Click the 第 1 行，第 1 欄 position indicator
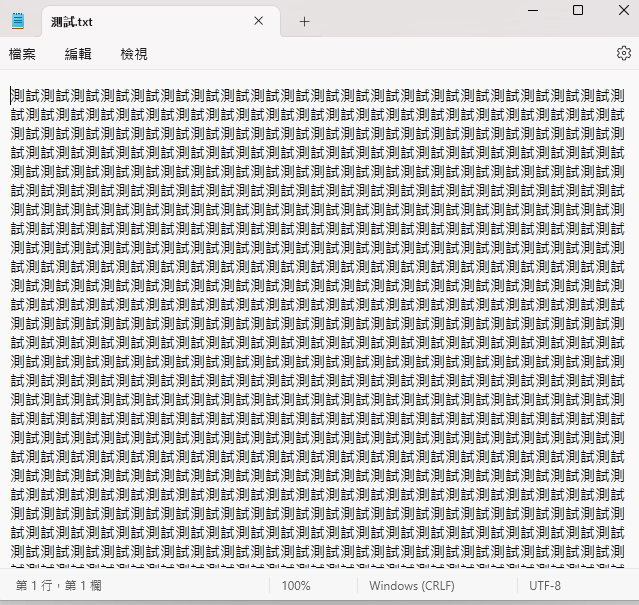 pos(58,585)
